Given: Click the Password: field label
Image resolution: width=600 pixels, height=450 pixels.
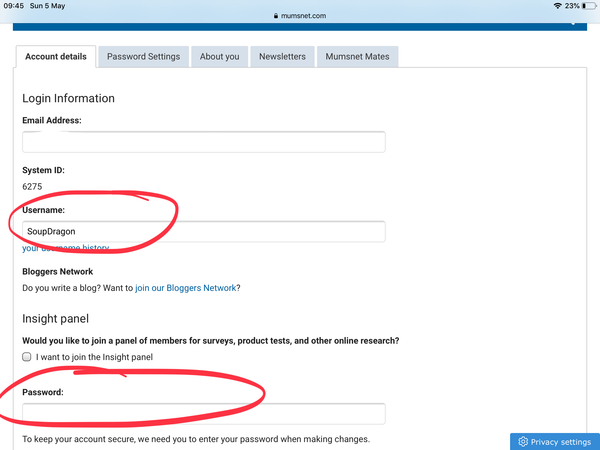Looking at the screenshot, I should coord(43,393).
